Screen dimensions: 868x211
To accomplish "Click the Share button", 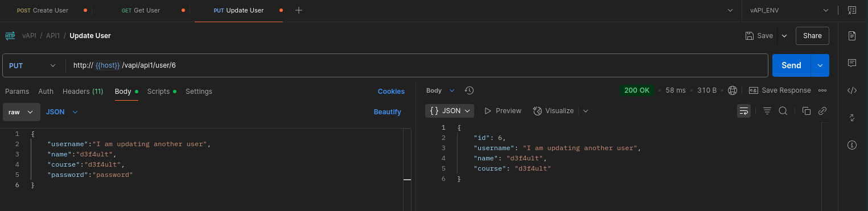I will click(812, 36).
